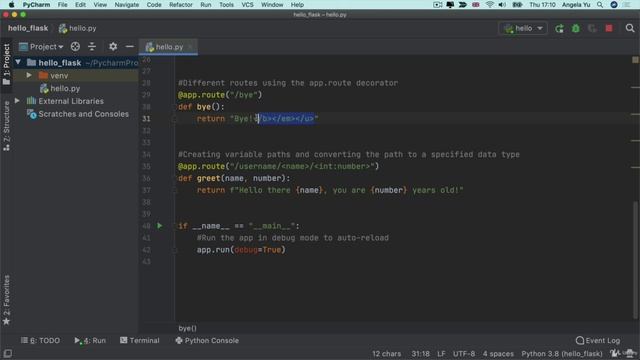
Task: Click the editor vertical scrollbar
Action: point(635,259)
